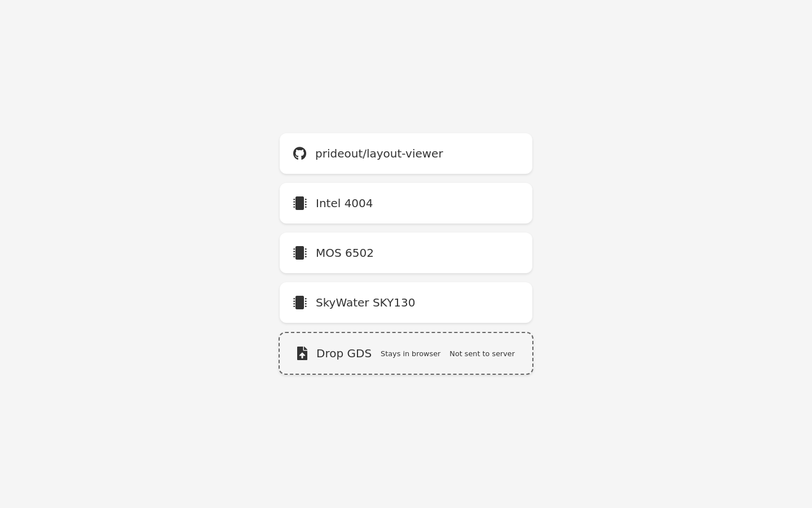Open file chooser via dashed drop zone

click(x=406, y=353)
